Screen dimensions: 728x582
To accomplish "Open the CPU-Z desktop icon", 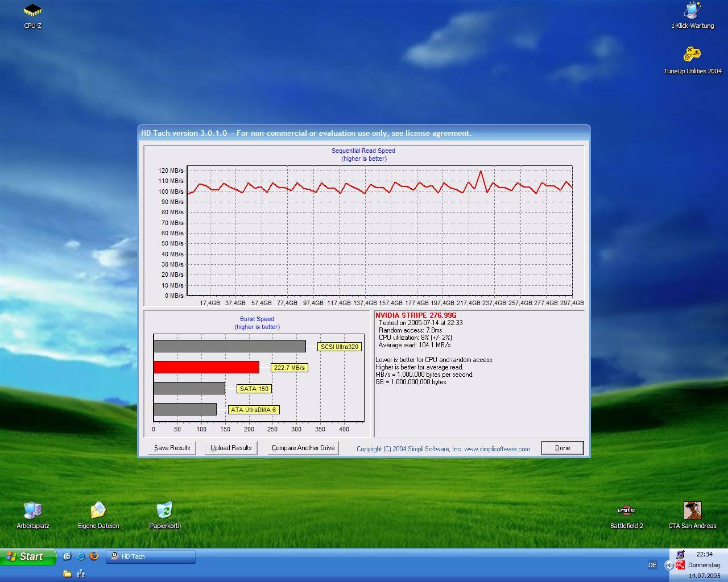I will click(32, 16).
